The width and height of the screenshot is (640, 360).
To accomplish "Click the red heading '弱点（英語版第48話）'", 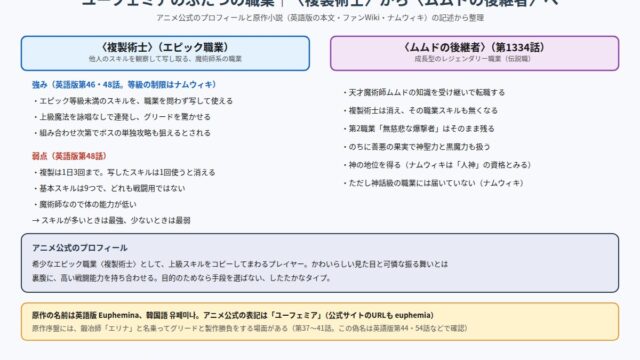I will (x=69, y=156).
